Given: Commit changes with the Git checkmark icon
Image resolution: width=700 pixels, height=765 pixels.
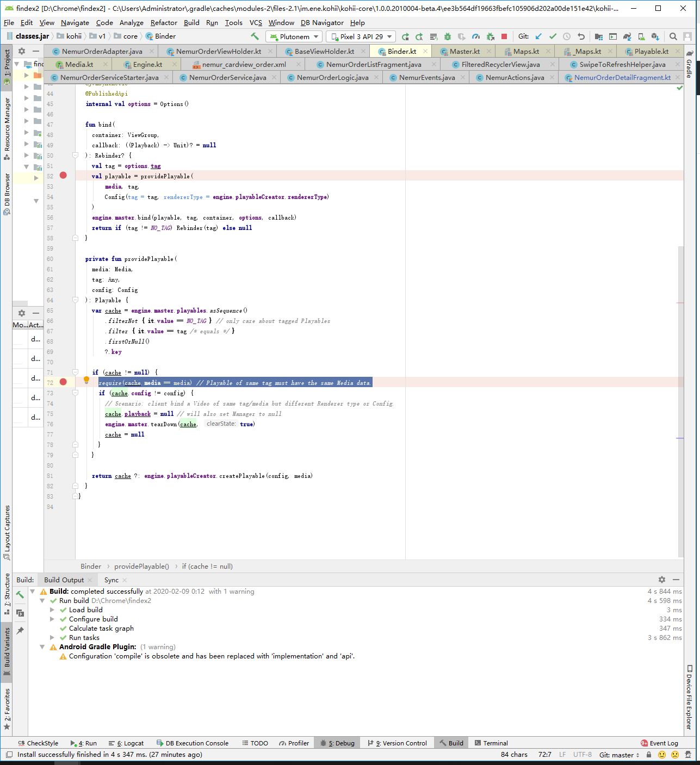Looking at the screenshot, I should pyautogui.click(x=553, y=36).
